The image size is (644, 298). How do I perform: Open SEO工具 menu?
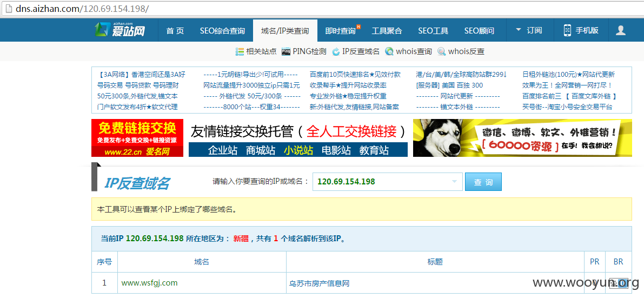(x=433, y=30)
